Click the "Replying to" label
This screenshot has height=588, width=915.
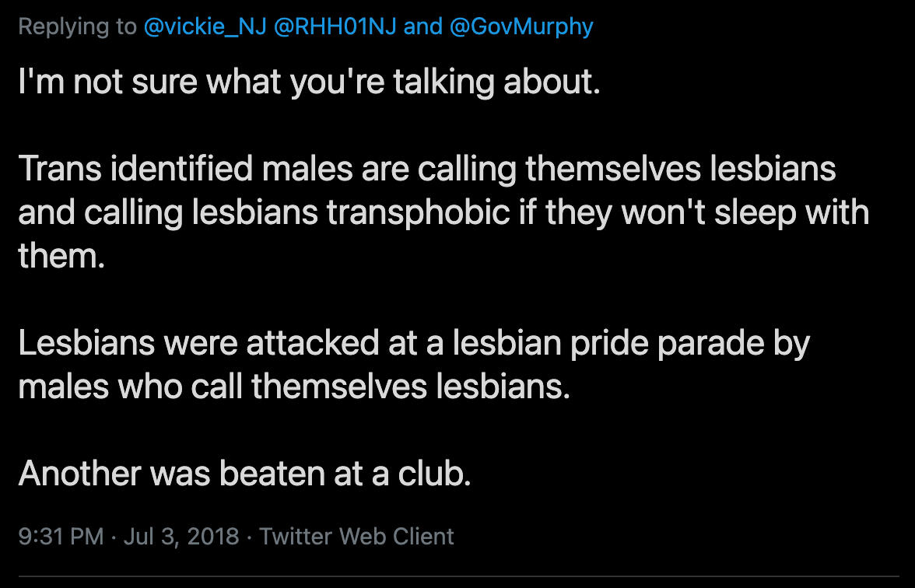tap(77, 26)
